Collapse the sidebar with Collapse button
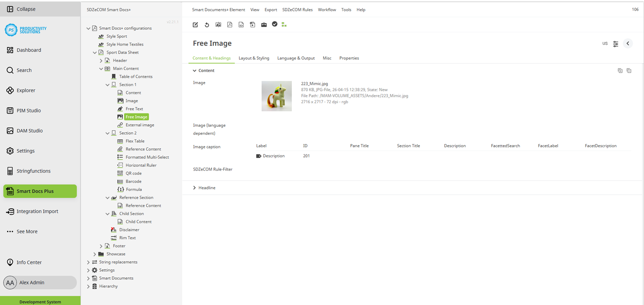This screenshot has height=305, width=644. point(40,9)
